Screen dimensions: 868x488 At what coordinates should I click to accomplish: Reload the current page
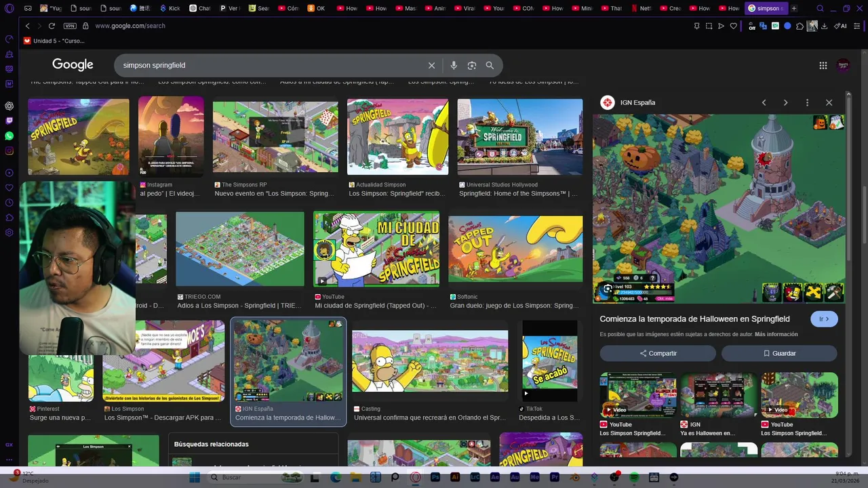pyautogui.click(x=52, y=26)
